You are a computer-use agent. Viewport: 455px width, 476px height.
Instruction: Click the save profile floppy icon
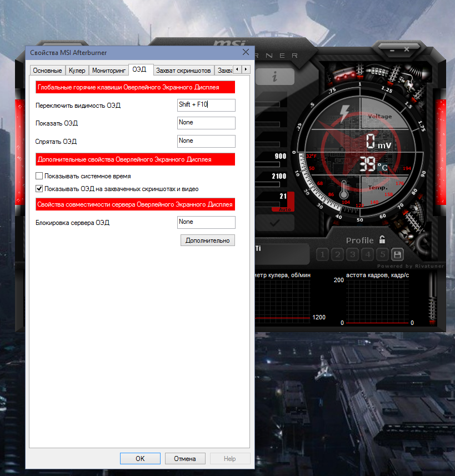click(397, 254)
